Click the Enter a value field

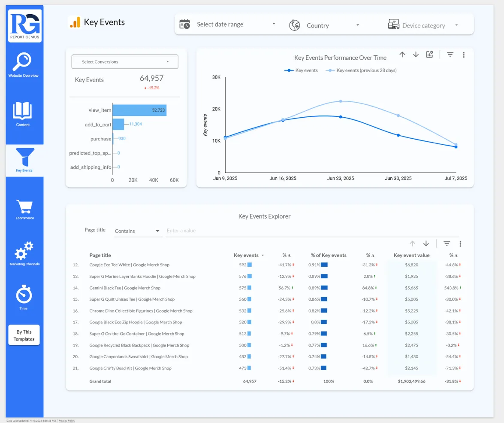pyautogui.click(x=312, y=231)
